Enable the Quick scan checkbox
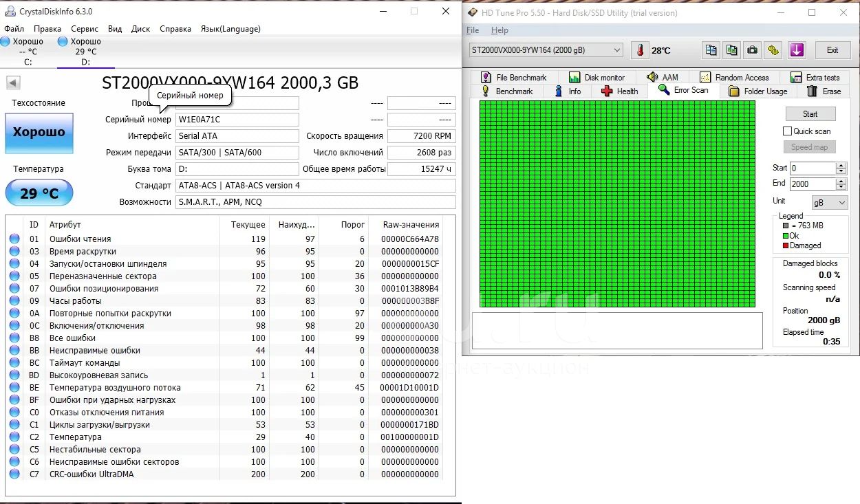 click(x=788, y=131)
